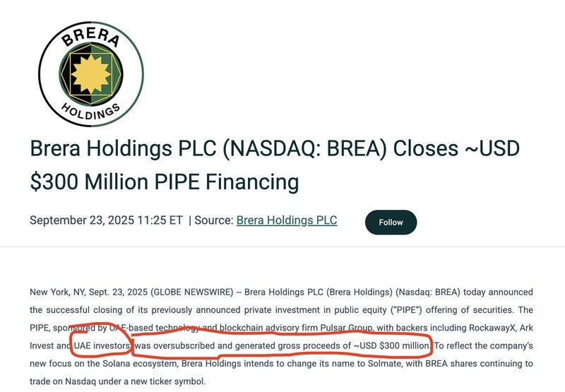Click the GLOBE NEWSWIRE text in the dateline
Screen dimensions: 565x392
coord(191,292)
